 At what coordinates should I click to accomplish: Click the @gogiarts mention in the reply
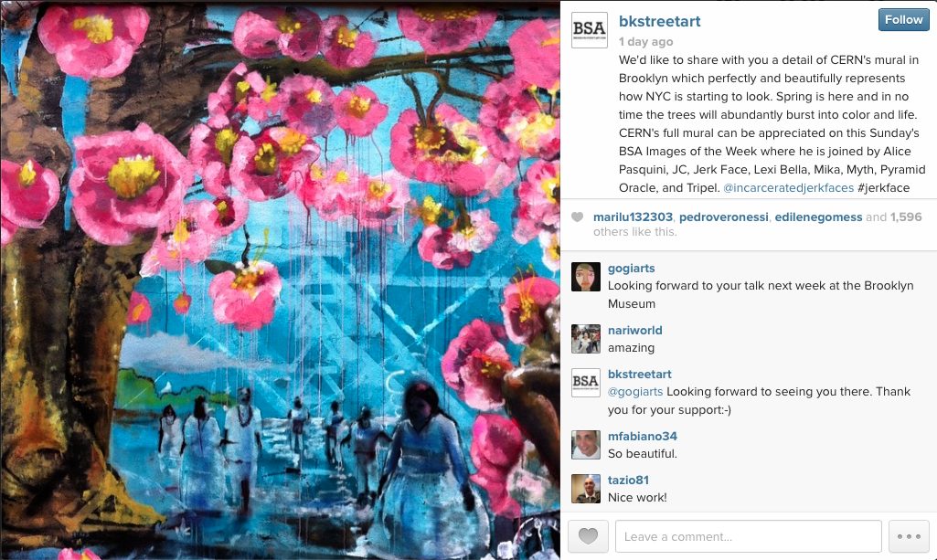(635, 392)
